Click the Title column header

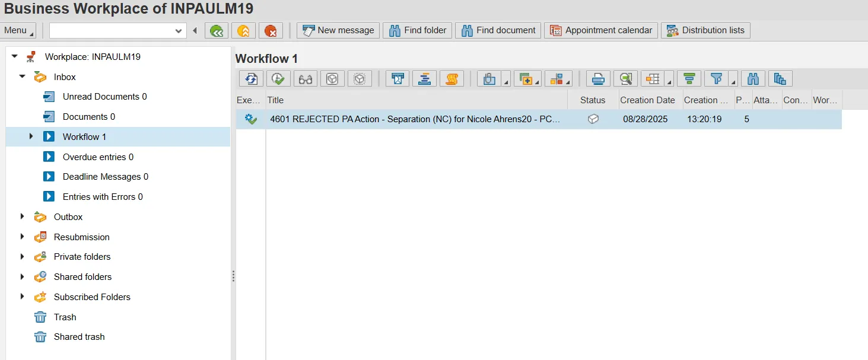coord(416,100)
